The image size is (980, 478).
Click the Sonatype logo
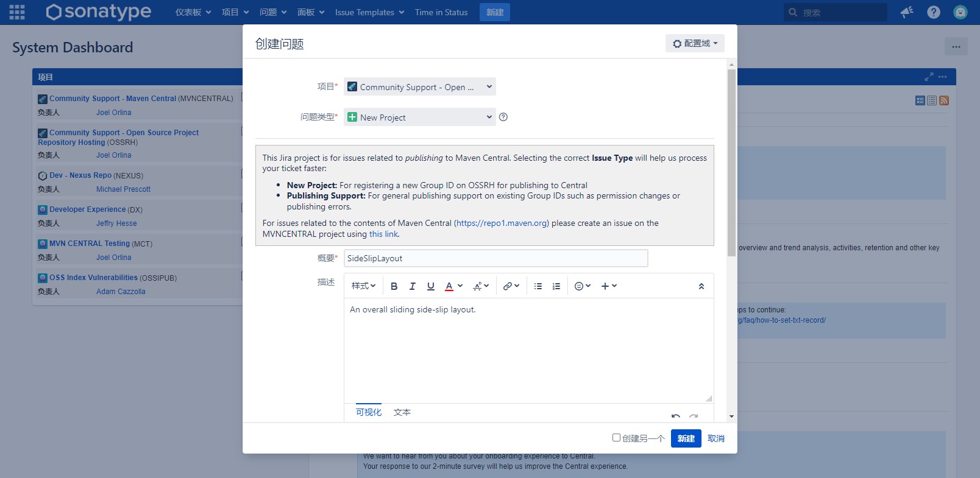(98, 12)
